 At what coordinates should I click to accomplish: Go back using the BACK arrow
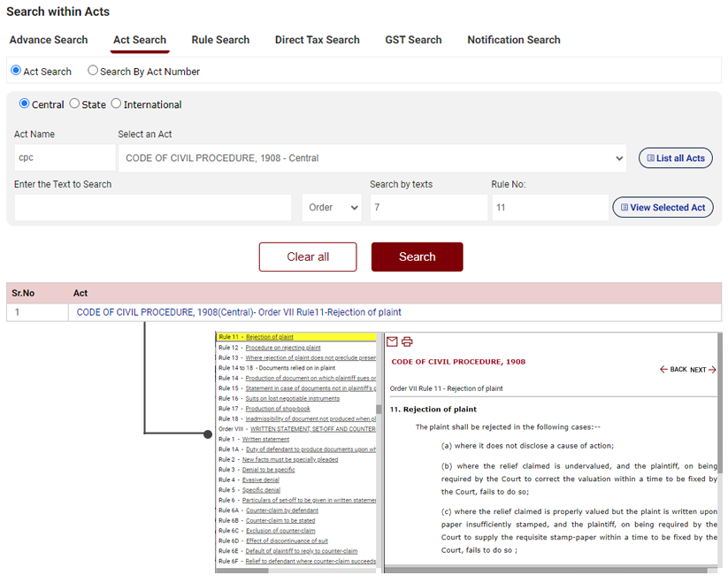tap(673, 370)
